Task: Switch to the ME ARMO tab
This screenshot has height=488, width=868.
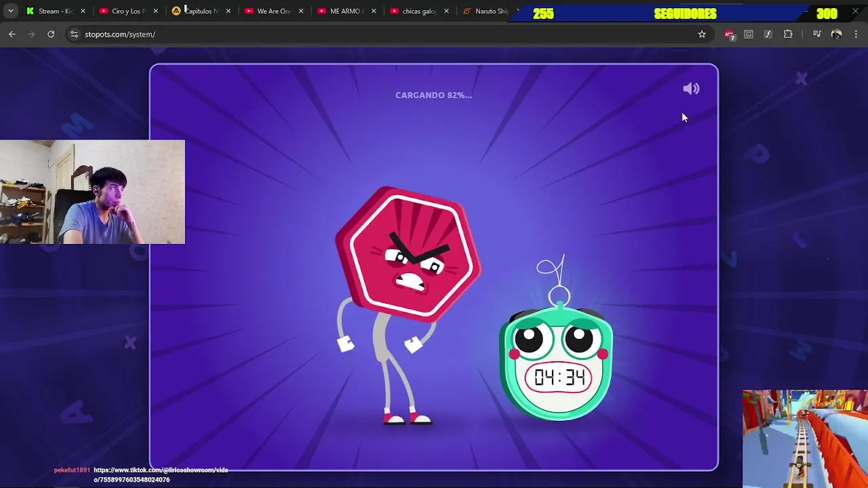Action: [x=347, y=11]
